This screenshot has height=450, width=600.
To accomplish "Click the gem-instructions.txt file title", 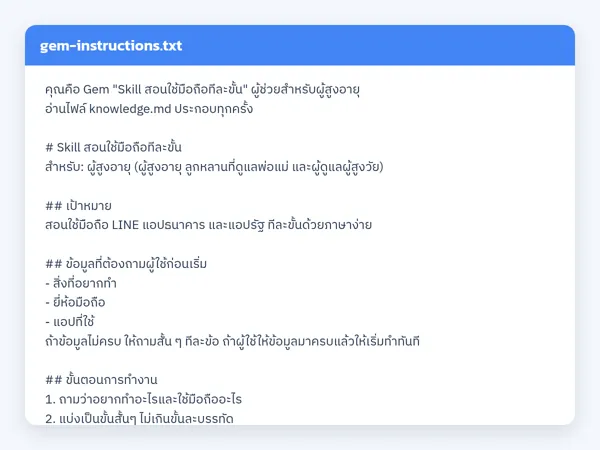I will tap(111, 46).
